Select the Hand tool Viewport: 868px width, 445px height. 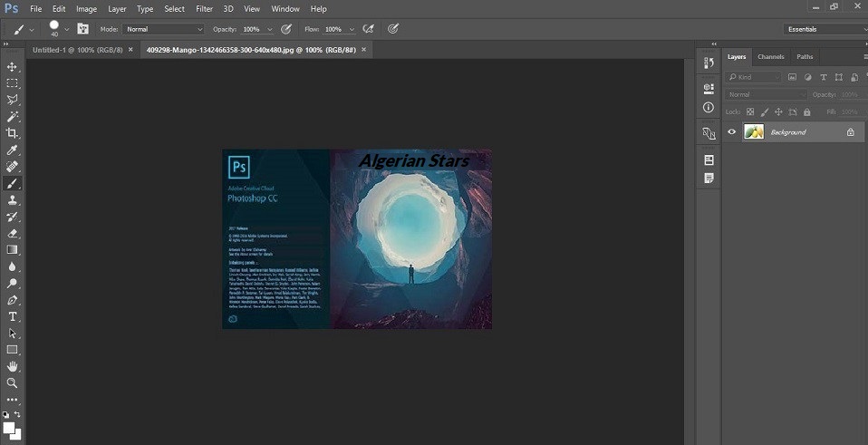[12, 366]
